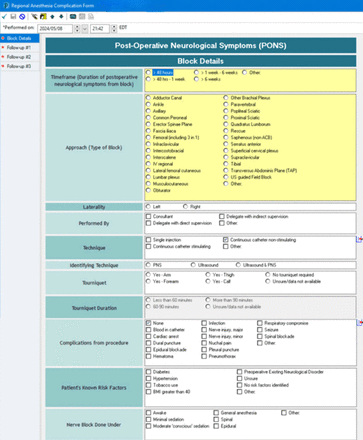Click the save floppy disk icon
Screen dimensions: 363x440
coord(13,16)
